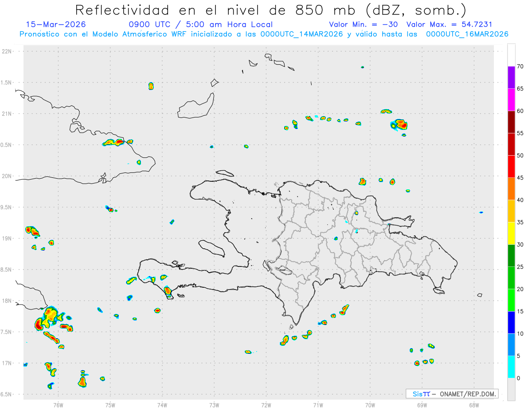Click the colorbar label 0
532x411 pixels.
pos(519,378)
